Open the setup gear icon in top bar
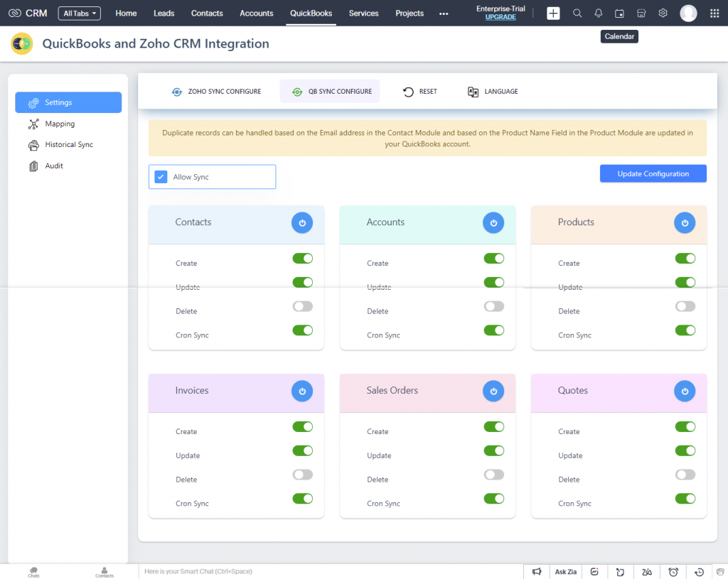The width and height of the screenshot is (728, 579). pos(663,13)
